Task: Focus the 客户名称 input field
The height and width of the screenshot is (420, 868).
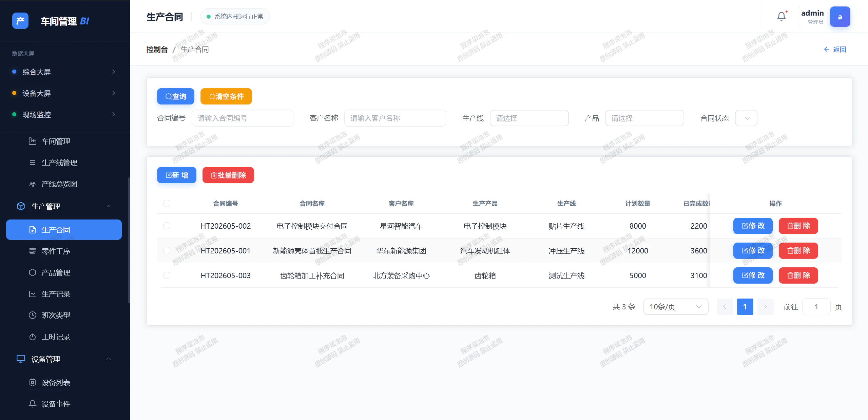Action: coord(395,118)
